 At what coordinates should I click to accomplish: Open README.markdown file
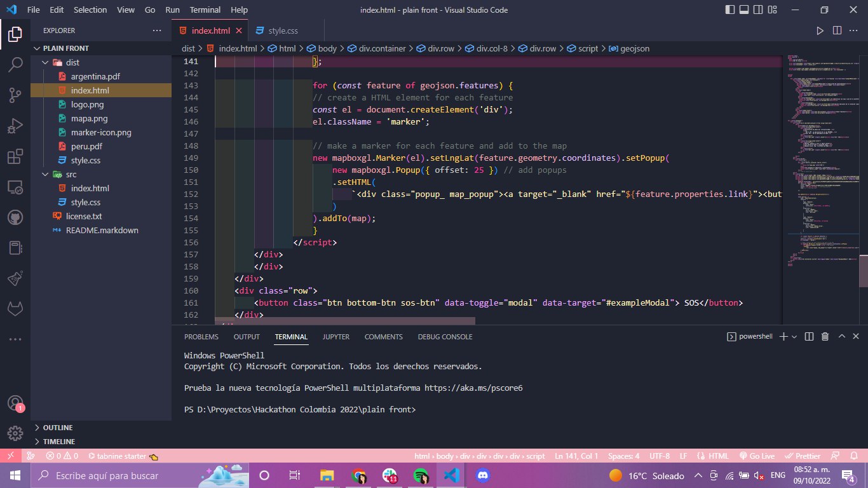coord(101,230)
